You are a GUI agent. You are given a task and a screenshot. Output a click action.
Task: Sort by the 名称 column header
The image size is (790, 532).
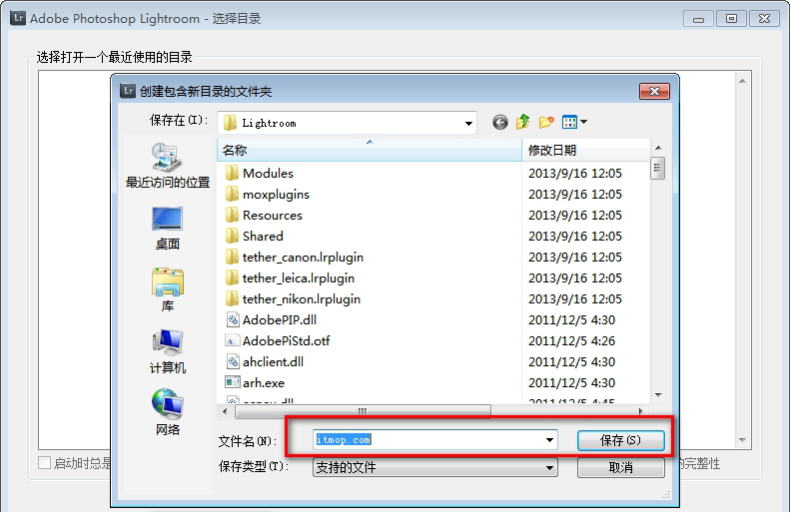pyautogui.click(x=370, y=150)
